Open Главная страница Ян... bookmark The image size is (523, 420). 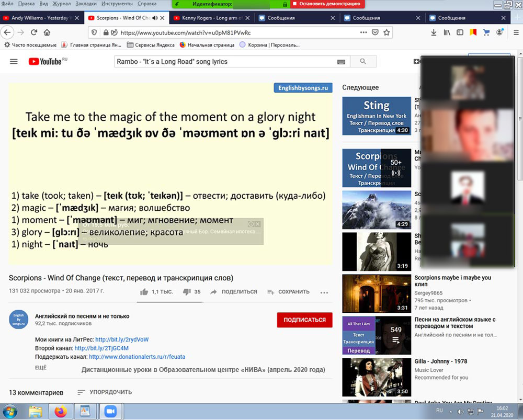[91, 44]
